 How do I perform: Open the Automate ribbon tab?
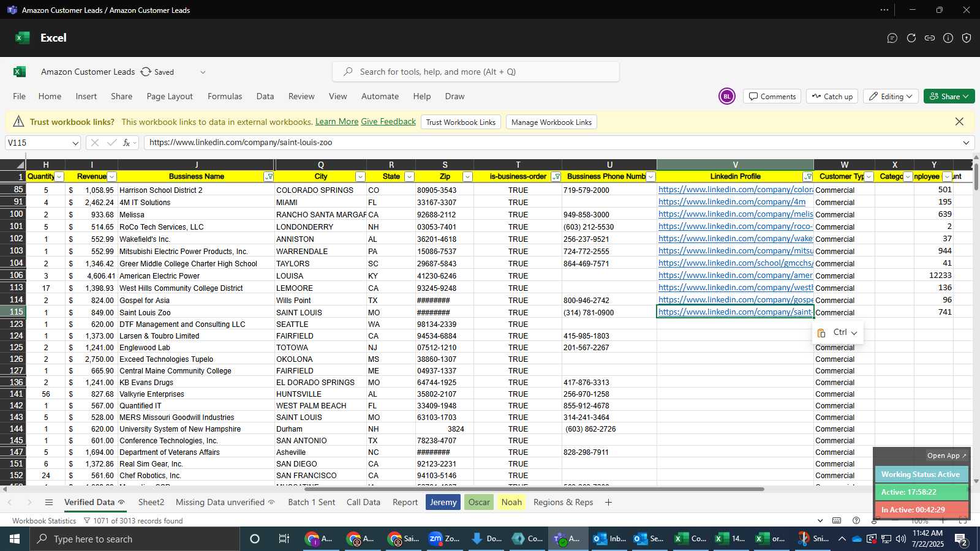[x=380, y=96]
